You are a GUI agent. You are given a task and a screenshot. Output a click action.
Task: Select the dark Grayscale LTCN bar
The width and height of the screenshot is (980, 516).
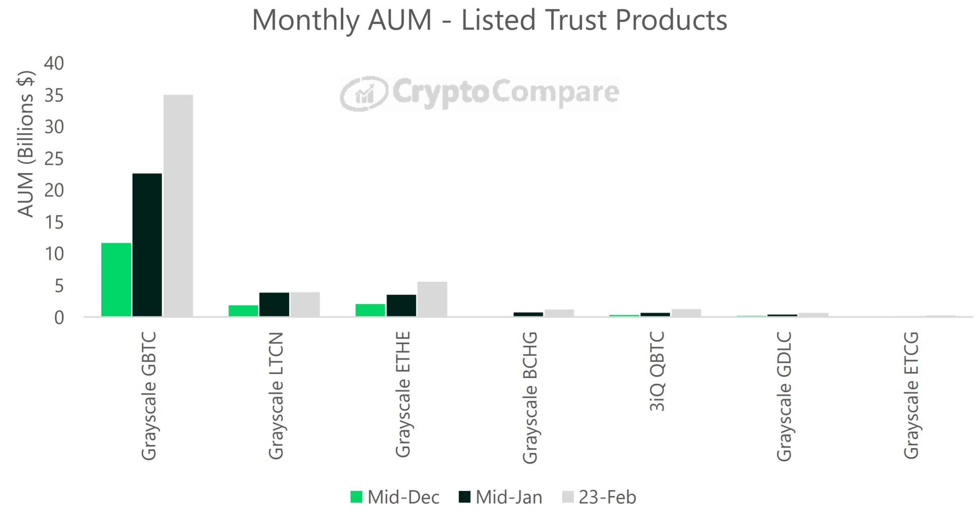(274, 304)
